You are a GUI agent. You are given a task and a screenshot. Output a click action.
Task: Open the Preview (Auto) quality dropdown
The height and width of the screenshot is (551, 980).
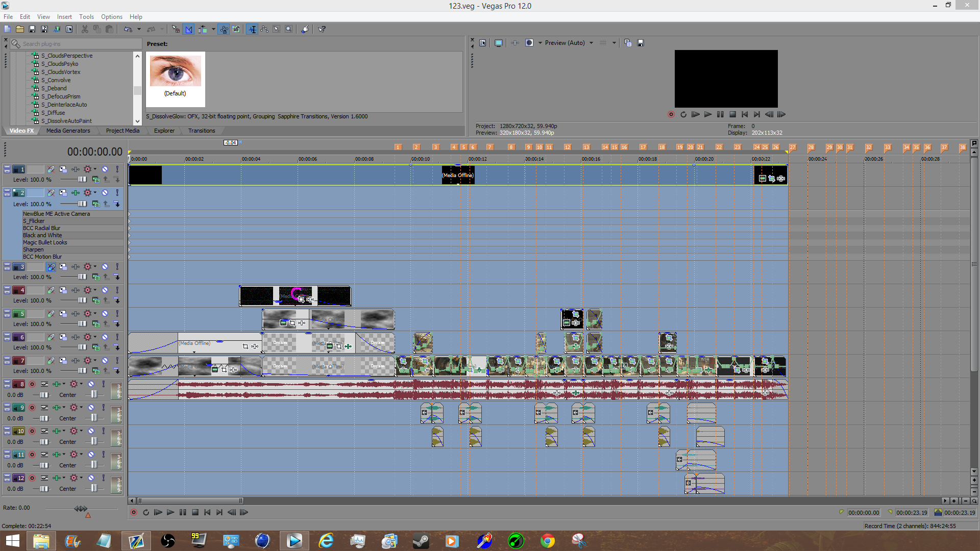click(591, 43)
